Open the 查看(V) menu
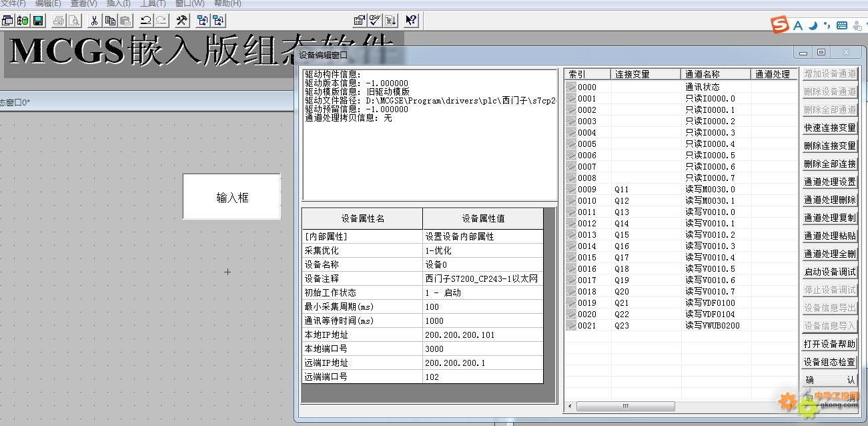The image size is (868, 426). (84, 3)
